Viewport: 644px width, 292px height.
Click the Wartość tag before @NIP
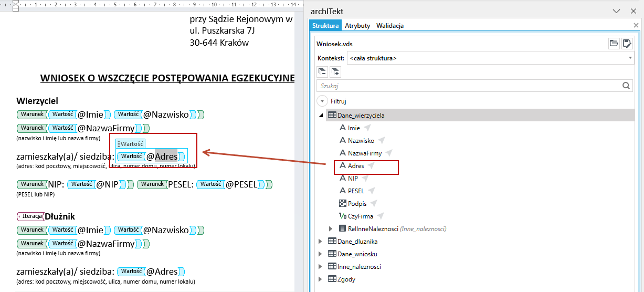coord(81,184)
